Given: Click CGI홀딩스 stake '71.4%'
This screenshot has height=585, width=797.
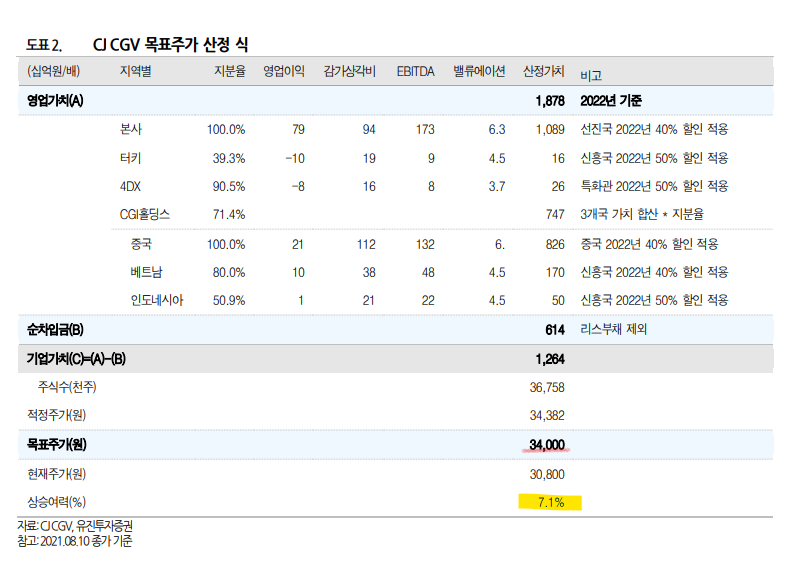Looking at the screenshot, I should [229, 214].
